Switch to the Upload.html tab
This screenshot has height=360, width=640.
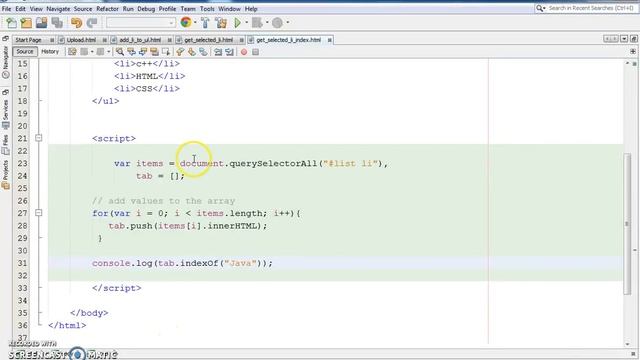[81, 40]
